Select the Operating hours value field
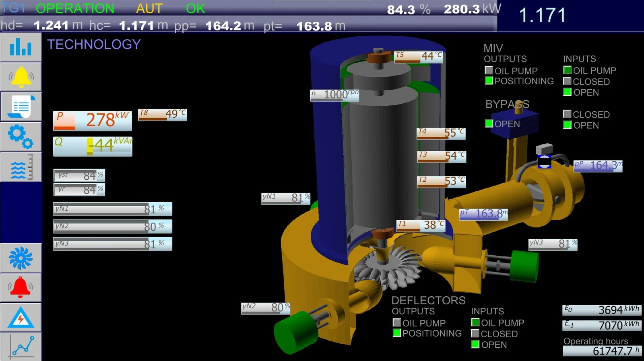This screenshot has width=644, height=361. (x=602, y=351)
